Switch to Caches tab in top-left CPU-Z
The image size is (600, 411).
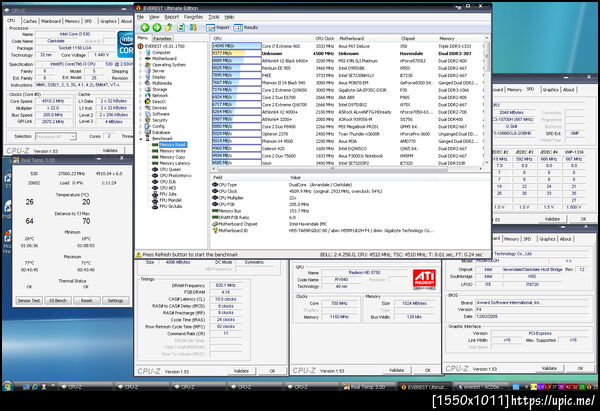click(x=29, y=21)
